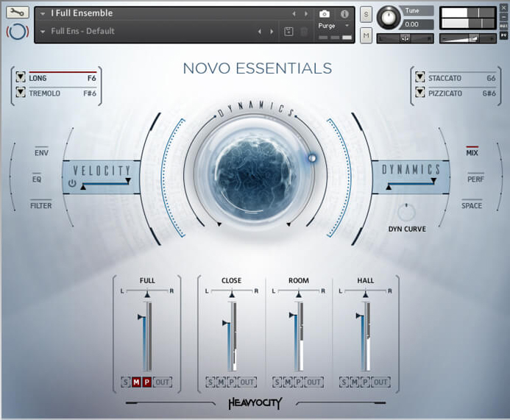
Task: Toggle mute on FULL mic channel
Action: 136,382
